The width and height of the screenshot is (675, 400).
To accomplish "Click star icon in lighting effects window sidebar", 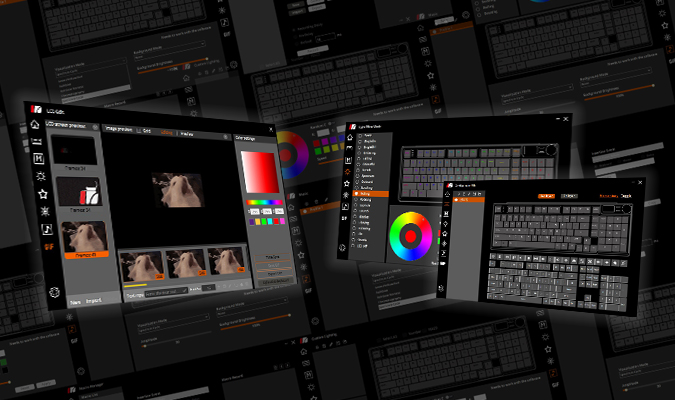I will click(x=347, y=183).
